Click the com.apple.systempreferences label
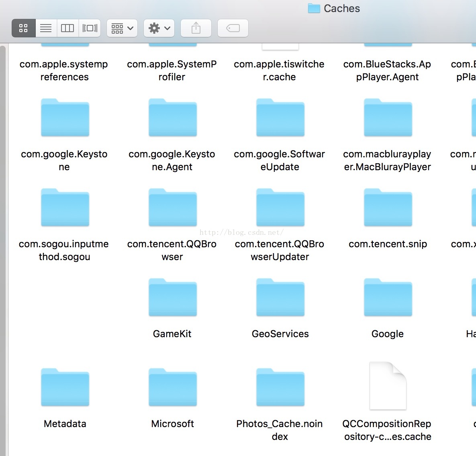Image resolution: width=476 pixels, height=456 pixels. click(x=64, y=70)
